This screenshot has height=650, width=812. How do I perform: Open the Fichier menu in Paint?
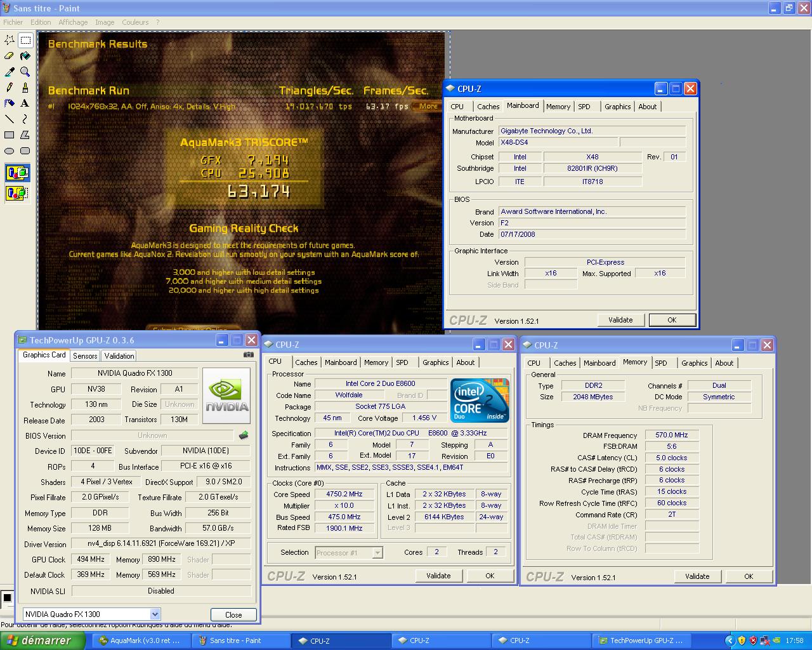click(x=13, y=22)
